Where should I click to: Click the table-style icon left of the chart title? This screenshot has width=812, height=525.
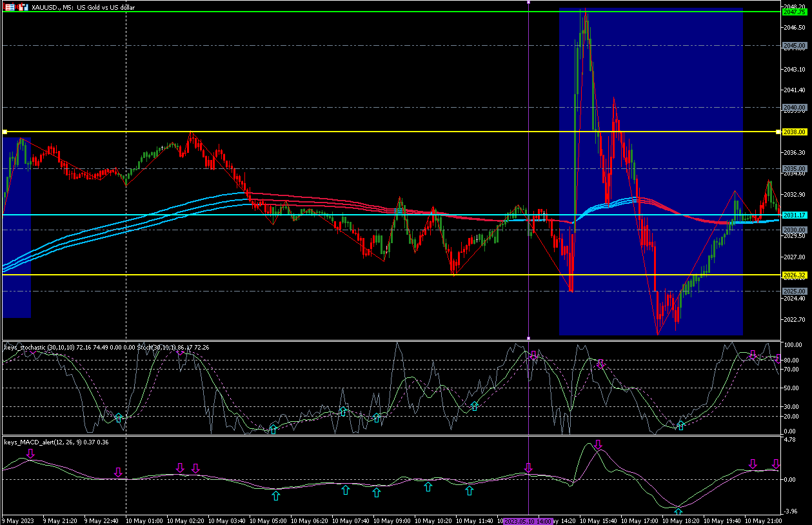click(10, 7)
